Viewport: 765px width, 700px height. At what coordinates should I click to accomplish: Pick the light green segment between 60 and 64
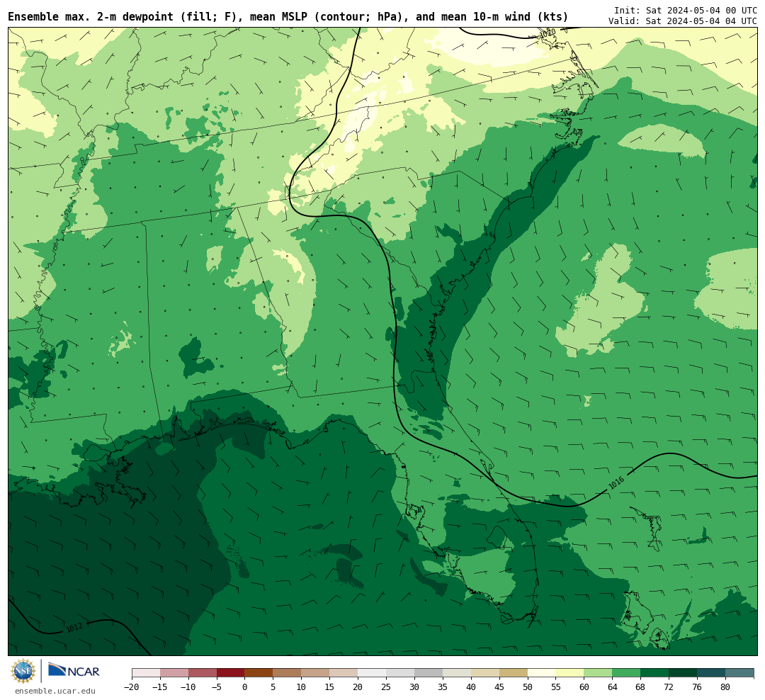(599, 673)
